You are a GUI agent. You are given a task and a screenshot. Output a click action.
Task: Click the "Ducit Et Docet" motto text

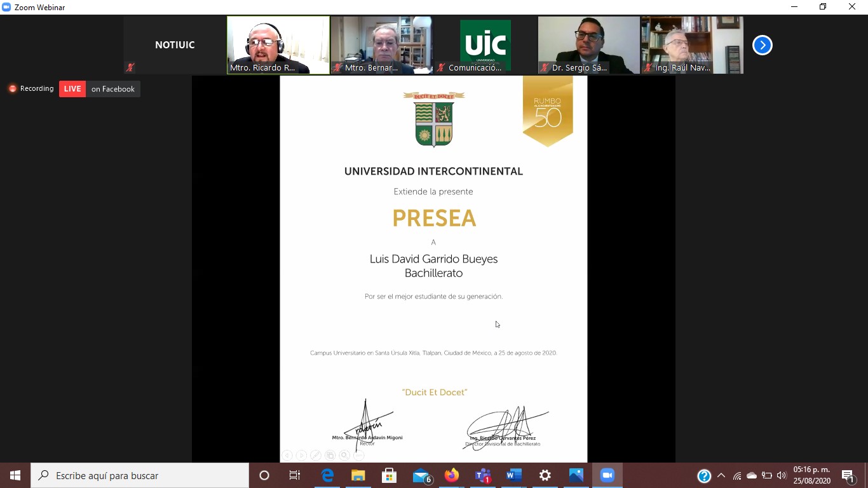435,393
